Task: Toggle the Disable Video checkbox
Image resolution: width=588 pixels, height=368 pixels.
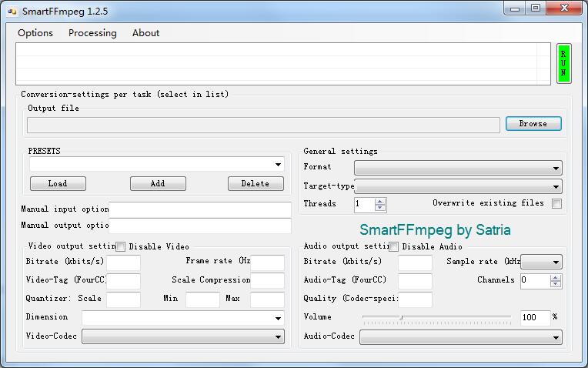Action: pos(120,246)
